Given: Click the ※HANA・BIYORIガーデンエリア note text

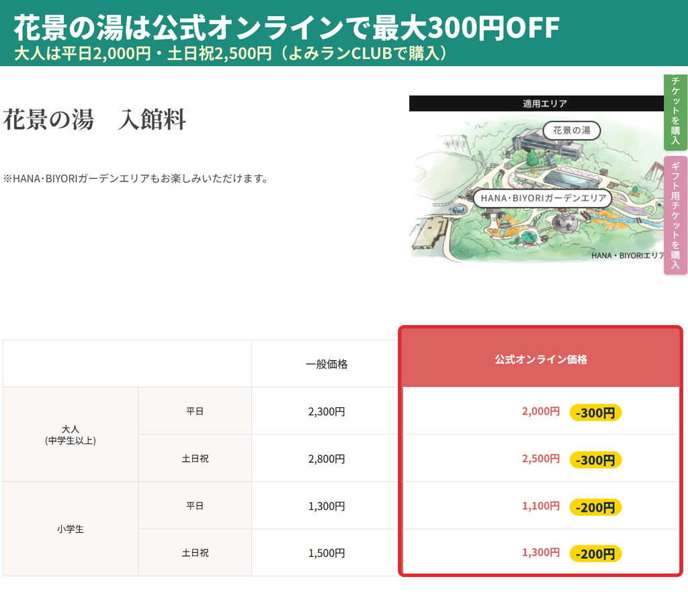Looking at the screenshot, I should point(136,179).
